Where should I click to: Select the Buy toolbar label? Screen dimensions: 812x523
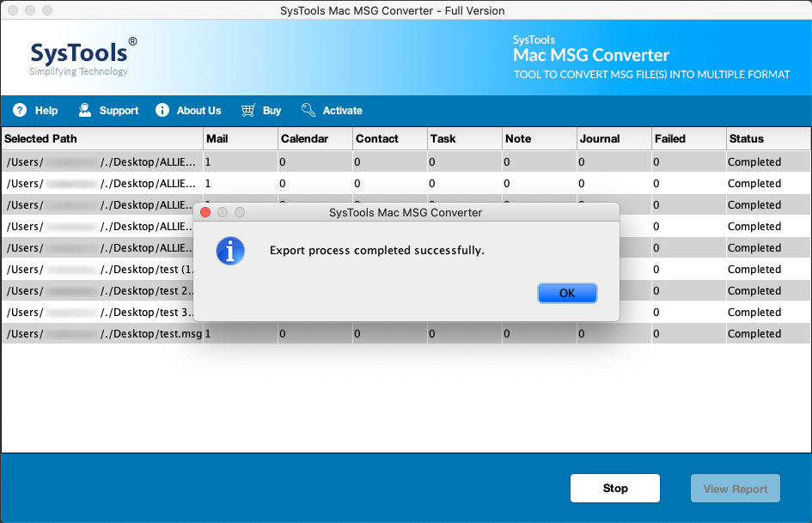pyautogui.click(x=272, y=110)
